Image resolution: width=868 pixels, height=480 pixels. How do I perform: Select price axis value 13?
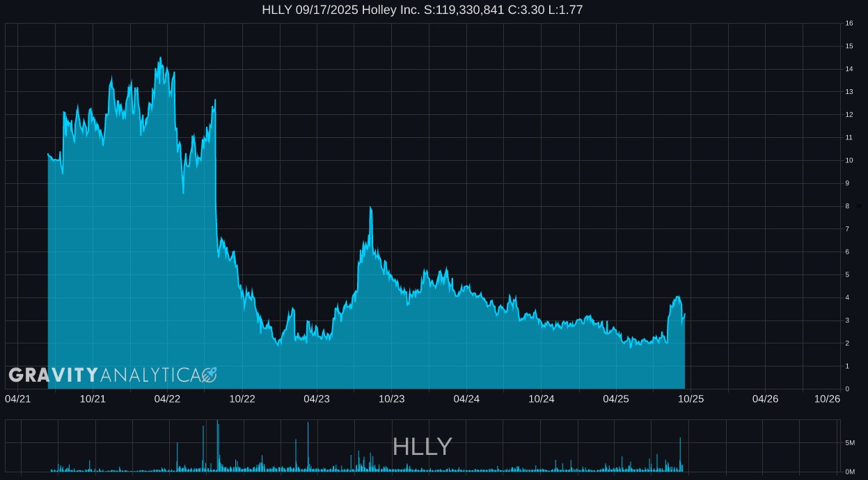(849, 92)
